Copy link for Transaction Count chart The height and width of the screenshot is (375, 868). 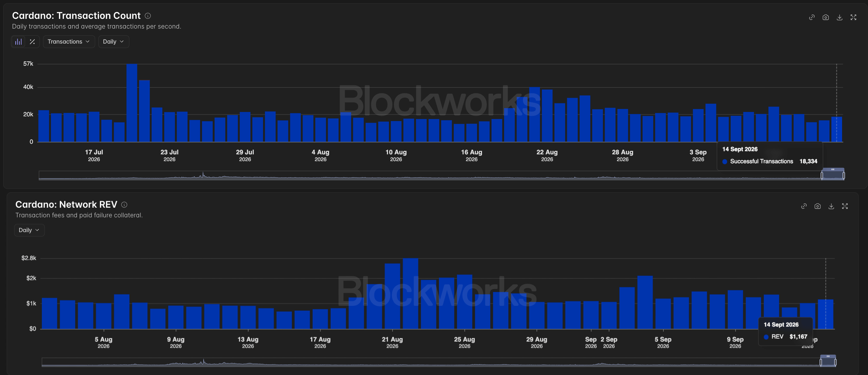[x=812, y=17]
